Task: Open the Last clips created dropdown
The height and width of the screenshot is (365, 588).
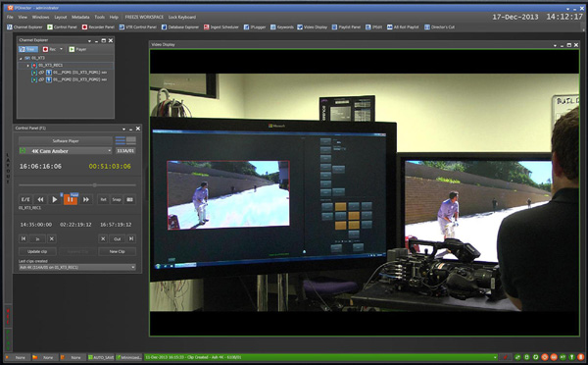Action: pos(77,267)
